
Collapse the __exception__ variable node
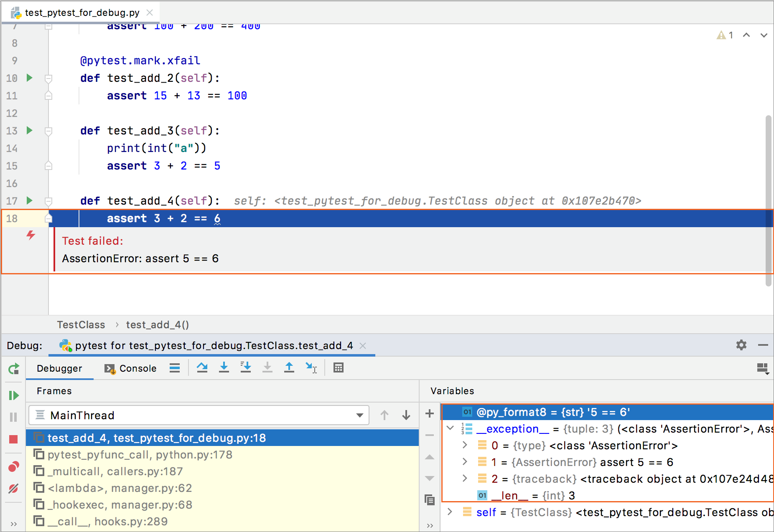[x=450, y=428]
